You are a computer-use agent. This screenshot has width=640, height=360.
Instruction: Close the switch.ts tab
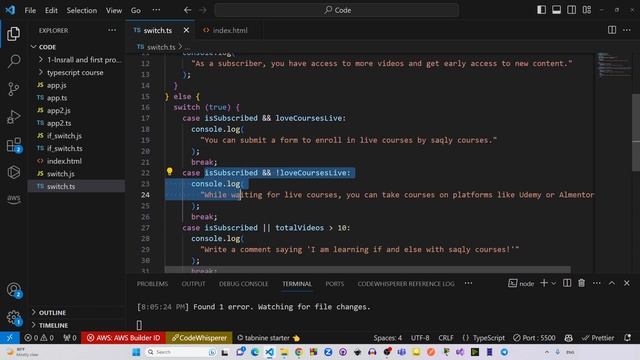(186, 30)
